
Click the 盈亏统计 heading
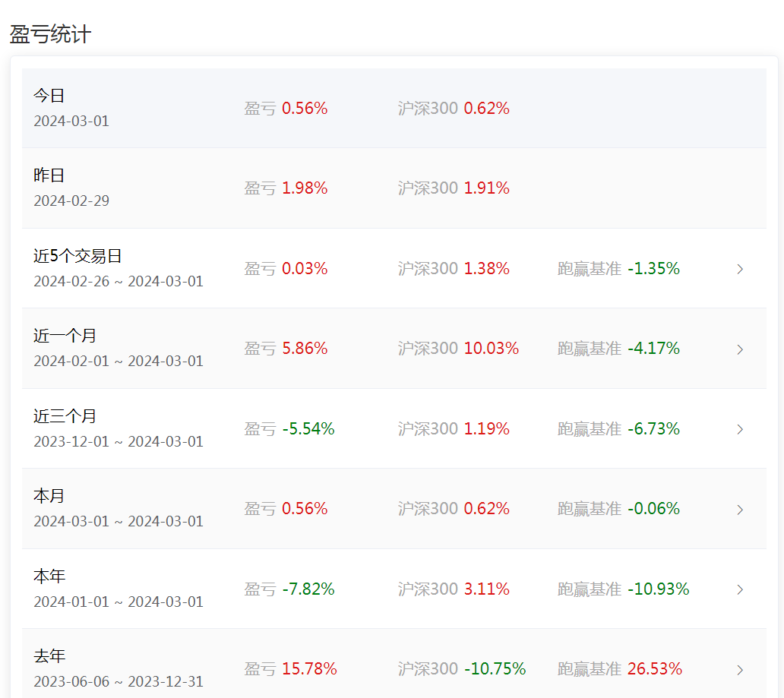pos(50,34)
